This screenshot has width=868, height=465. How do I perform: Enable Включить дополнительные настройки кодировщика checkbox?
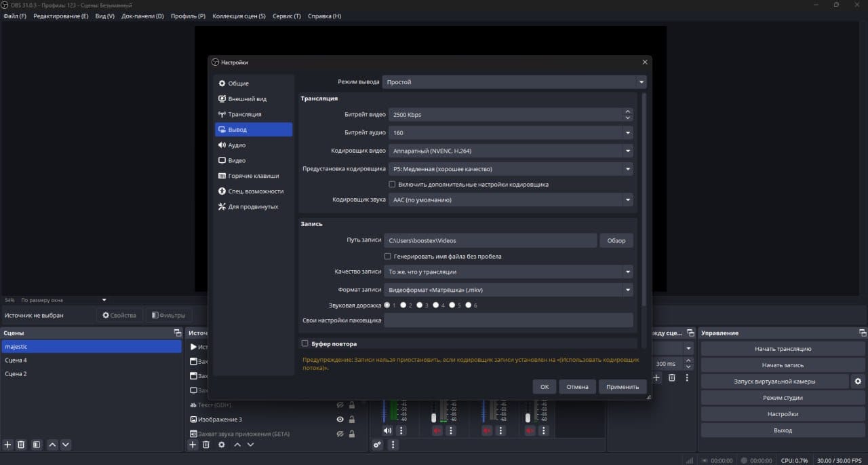tap(392, 185)
